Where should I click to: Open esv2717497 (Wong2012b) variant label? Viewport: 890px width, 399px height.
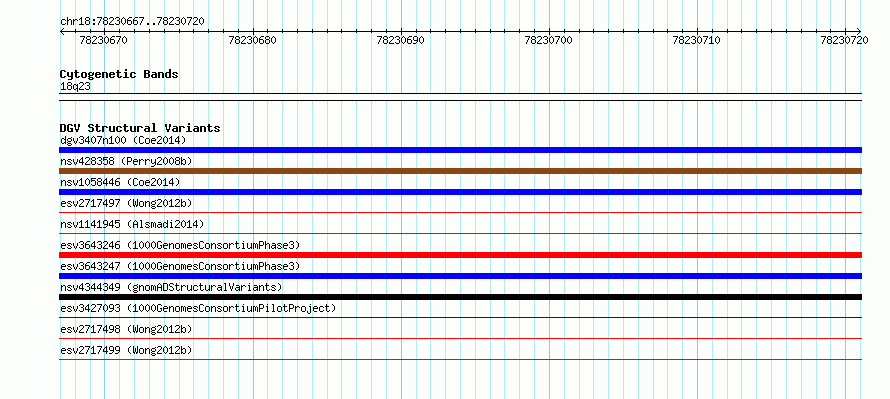coord(126,203)
